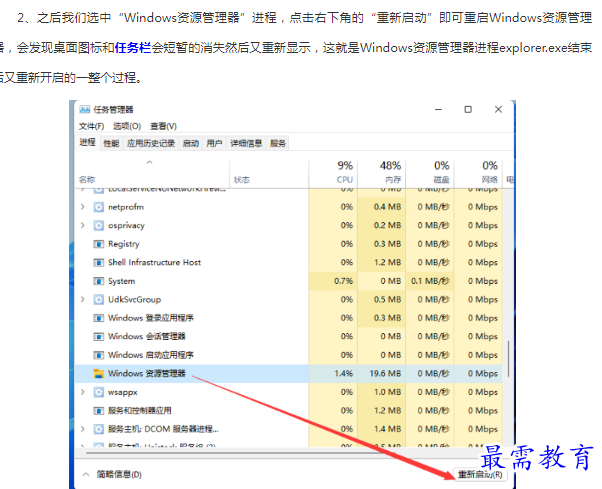
Task: Click the System process name
Action: pyautogui.click(x=122, y=281)
